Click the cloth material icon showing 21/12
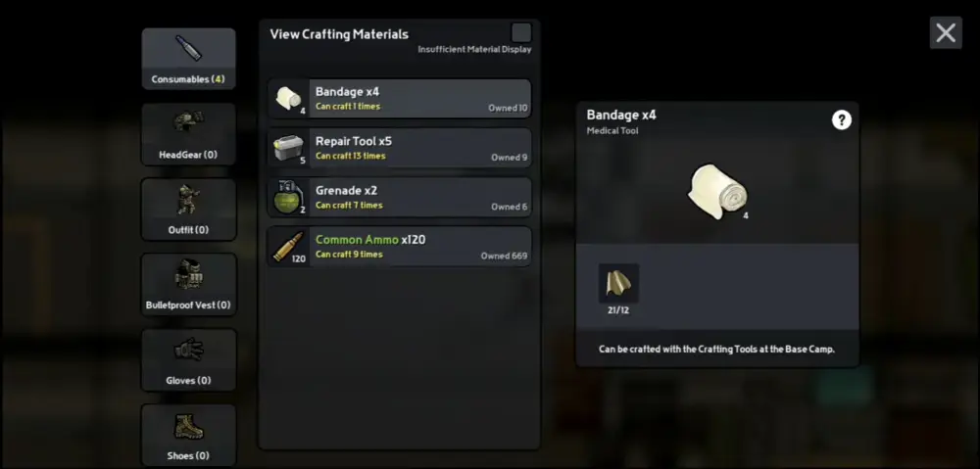 [x=618, y=284]
